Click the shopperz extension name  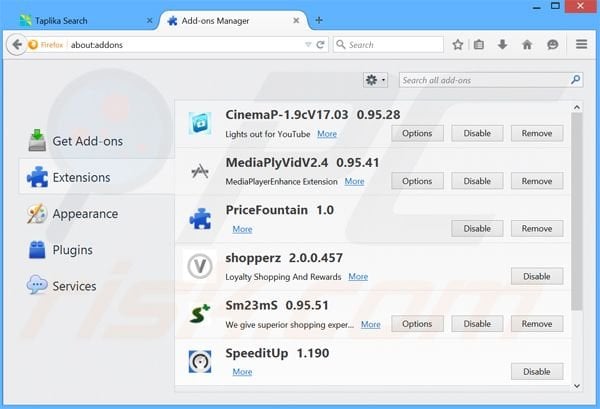coord(253,258)
